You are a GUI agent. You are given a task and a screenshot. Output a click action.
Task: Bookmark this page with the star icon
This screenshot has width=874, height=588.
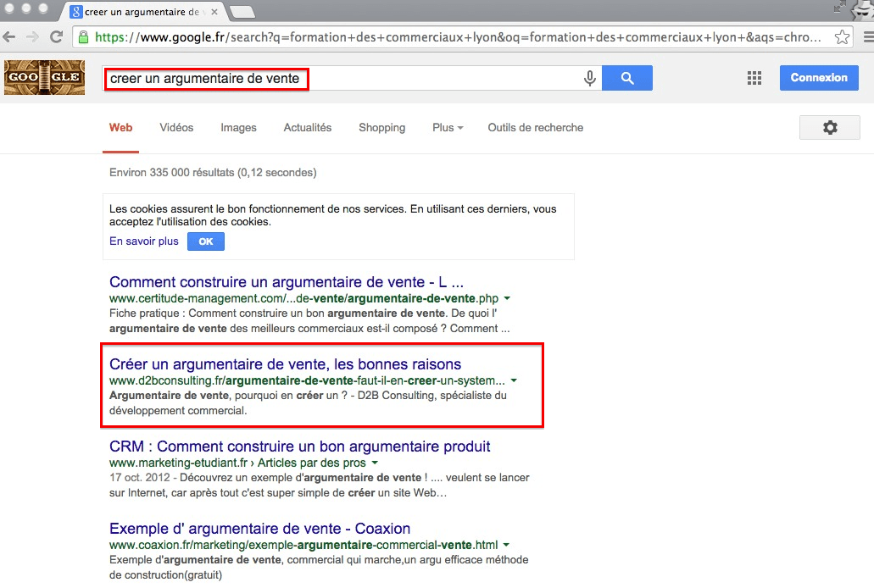842,37
